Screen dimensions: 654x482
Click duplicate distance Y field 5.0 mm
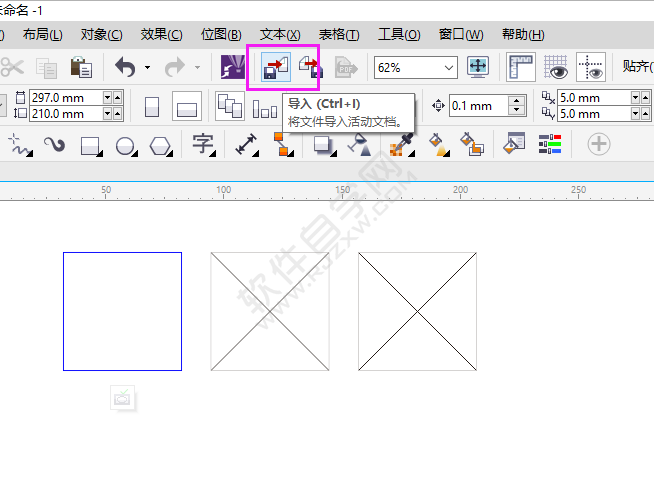point(594,113)
